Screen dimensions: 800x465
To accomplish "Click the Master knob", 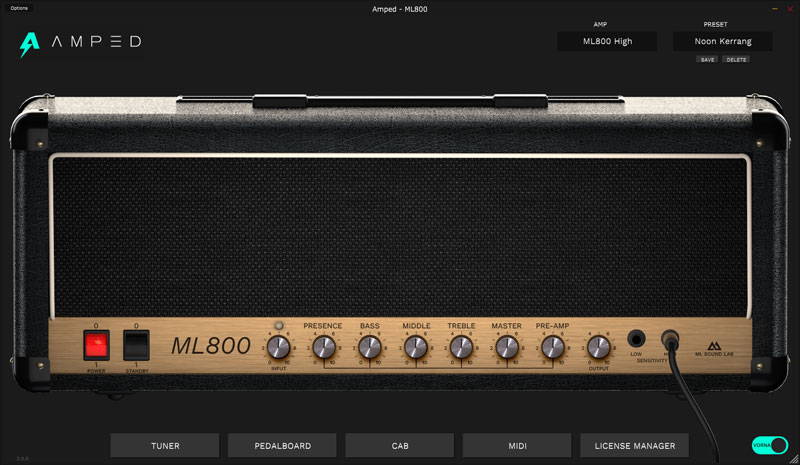I will [507, 348].
